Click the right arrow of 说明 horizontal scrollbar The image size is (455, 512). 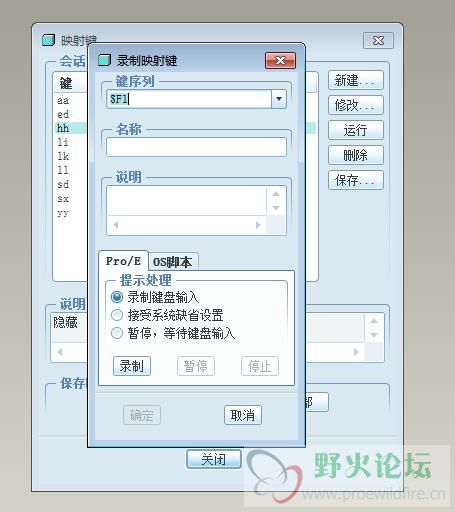[x=258, y=225]
